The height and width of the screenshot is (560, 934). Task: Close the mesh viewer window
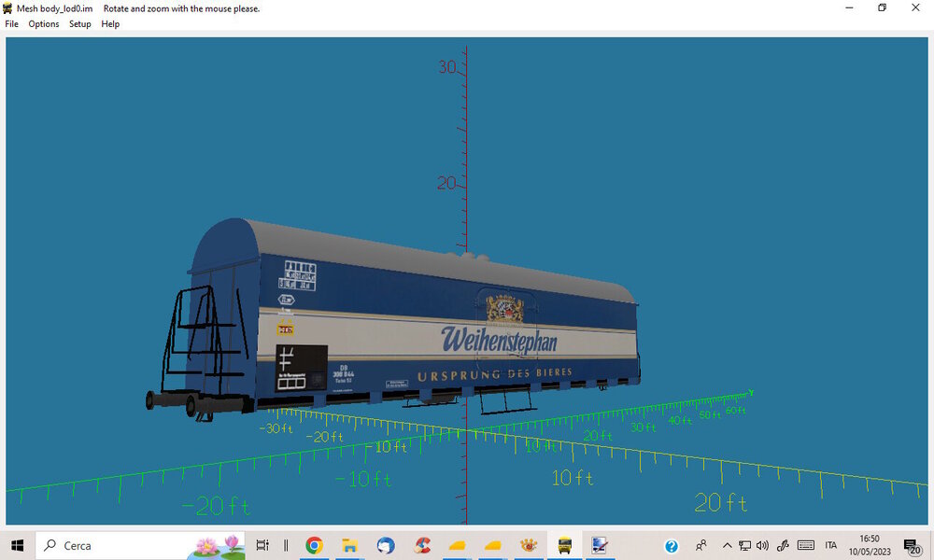coord(915,7)
